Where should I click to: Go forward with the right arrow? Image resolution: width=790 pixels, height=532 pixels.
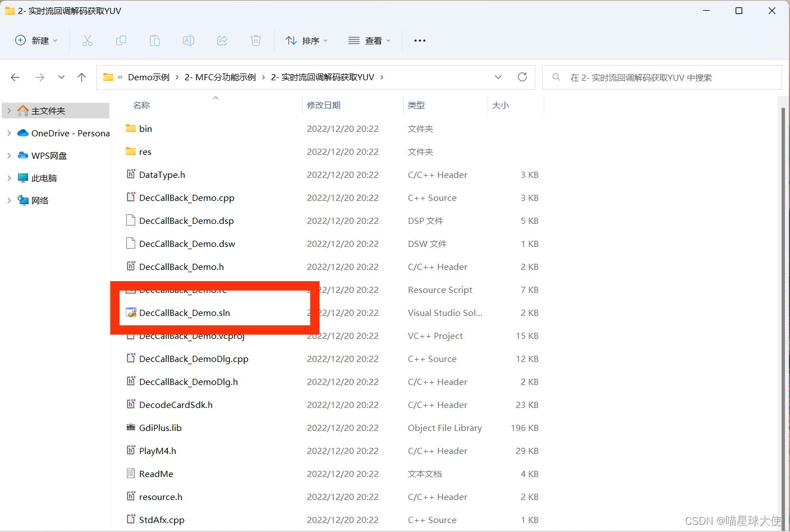[x=40, y=77]
